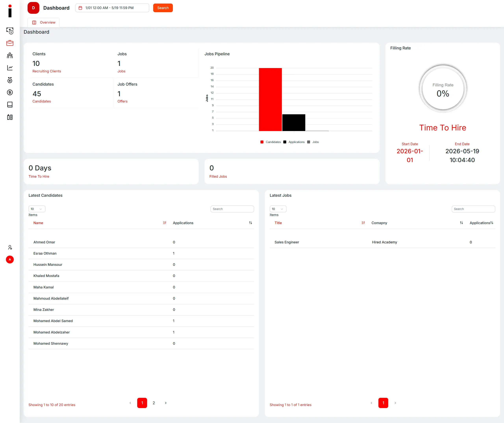The width and height of the screenshot is (504, 423).
Task: Go to next jobs page arrow
Action: [395, 403]
